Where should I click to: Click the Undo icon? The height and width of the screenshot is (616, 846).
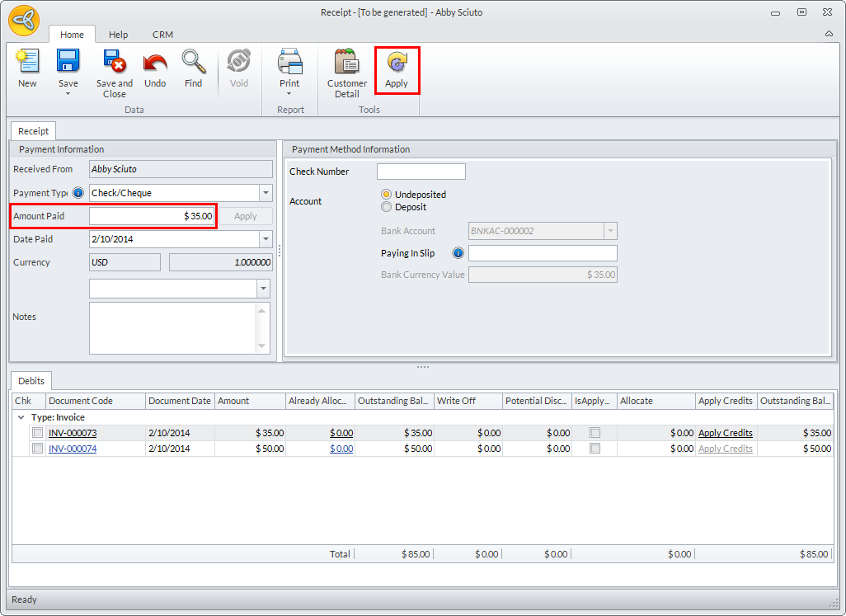tap(155, 63)
